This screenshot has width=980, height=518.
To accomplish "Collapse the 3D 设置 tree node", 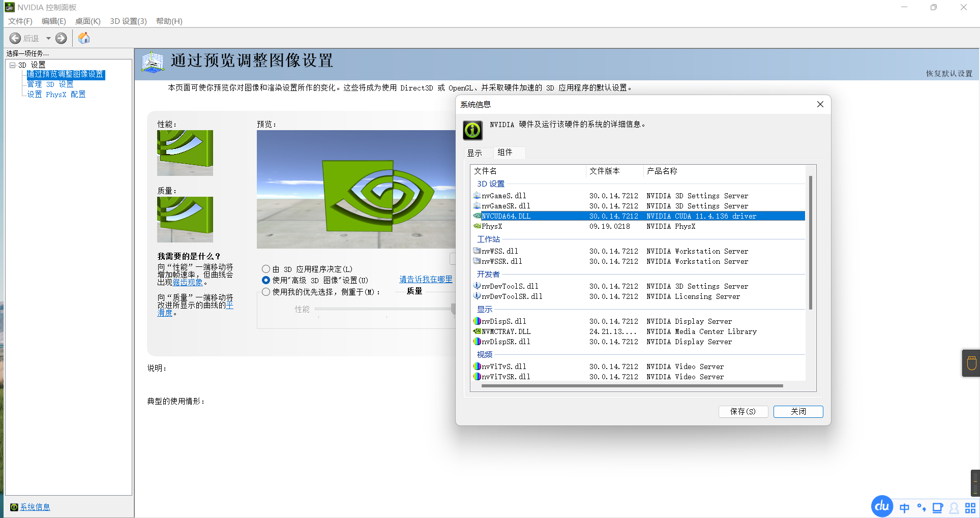I will pyautogui.click(x=13, y=65).
